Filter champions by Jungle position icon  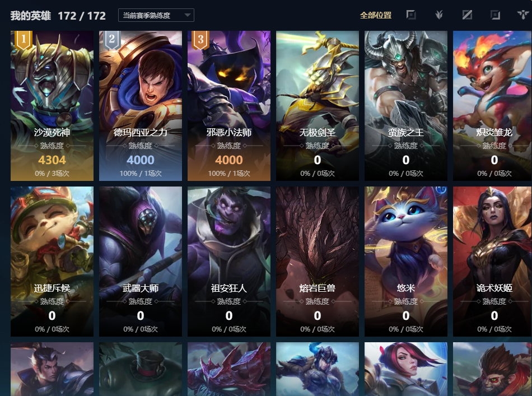point(439,15)
